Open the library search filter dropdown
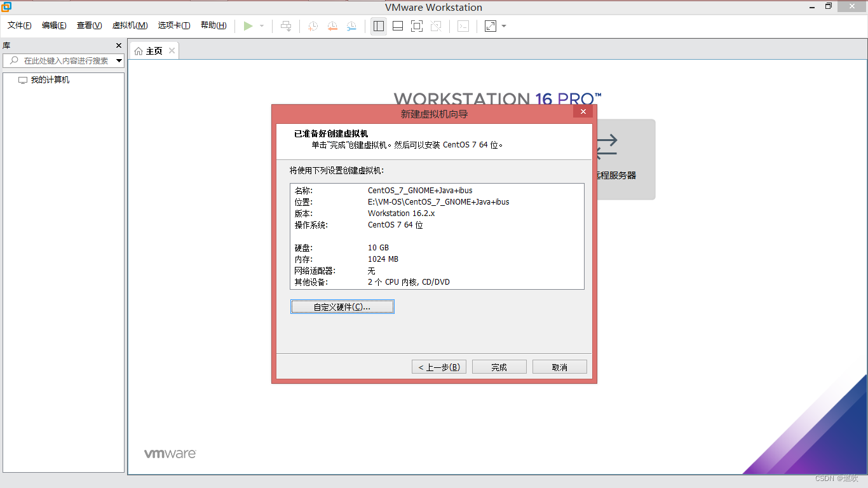Viewport: 868px width, 488px height. [x=119, y=60]
